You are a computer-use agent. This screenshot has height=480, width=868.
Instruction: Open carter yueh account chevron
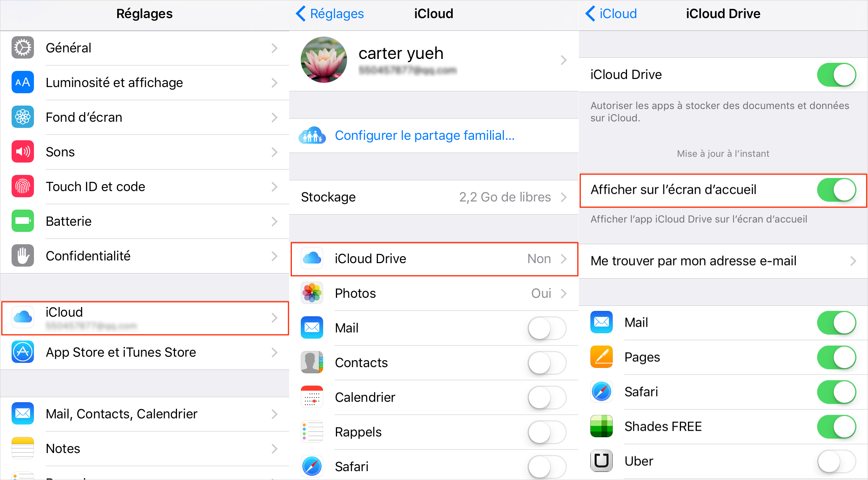tap(563, 60)
